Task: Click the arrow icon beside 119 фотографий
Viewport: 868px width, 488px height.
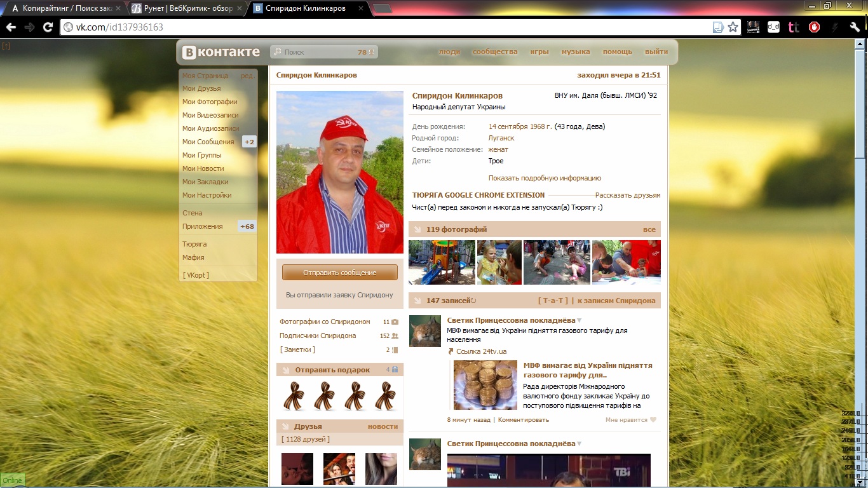Action: (417, 229)
